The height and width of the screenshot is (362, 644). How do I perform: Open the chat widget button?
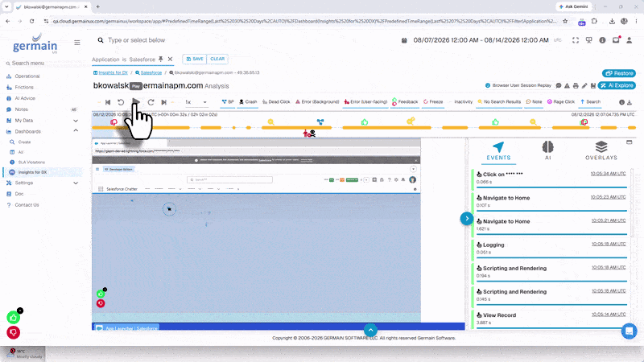(629, 331)
